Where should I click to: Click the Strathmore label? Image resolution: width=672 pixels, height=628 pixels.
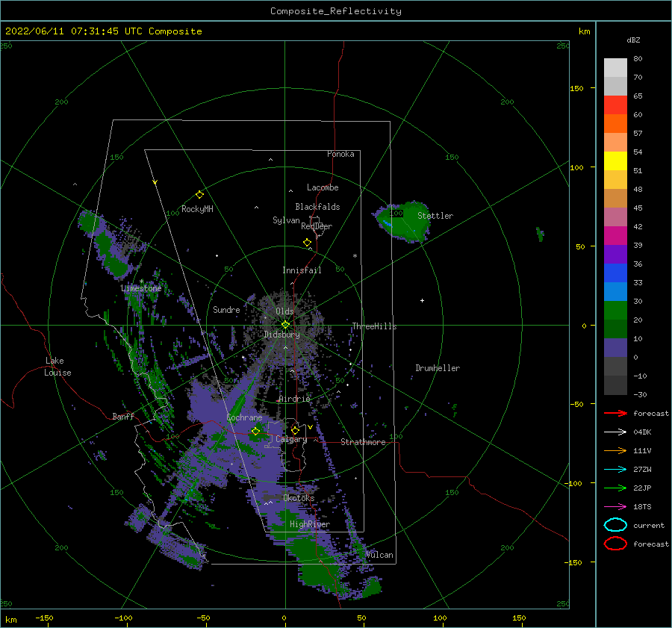click(x=363, y=442)
